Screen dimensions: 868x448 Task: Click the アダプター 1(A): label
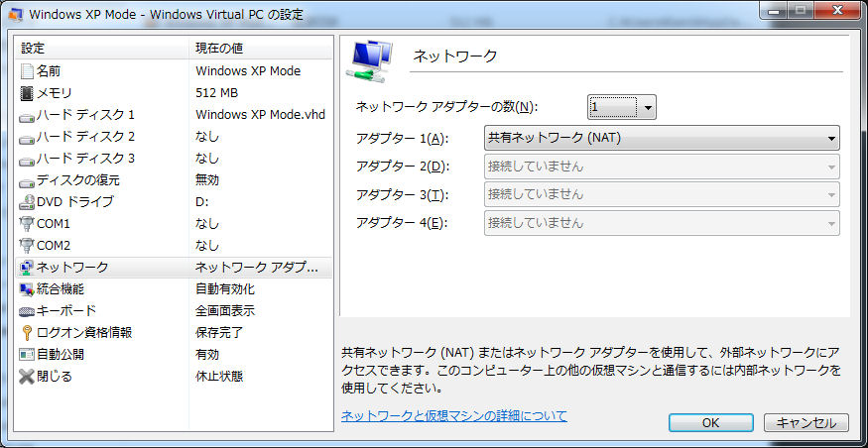(x=403, y=139)
